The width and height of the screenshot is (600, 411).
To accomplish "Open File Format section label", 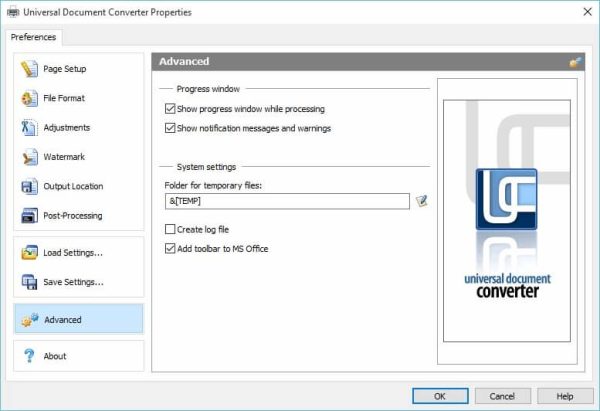I will [64, 98].
